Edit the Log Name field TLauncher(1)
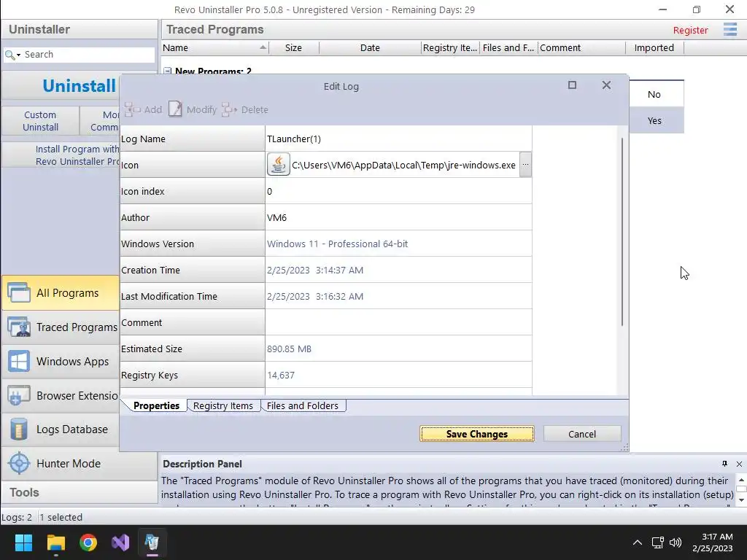This screenshot has width=747, height=560. click(x=398, y=139)
